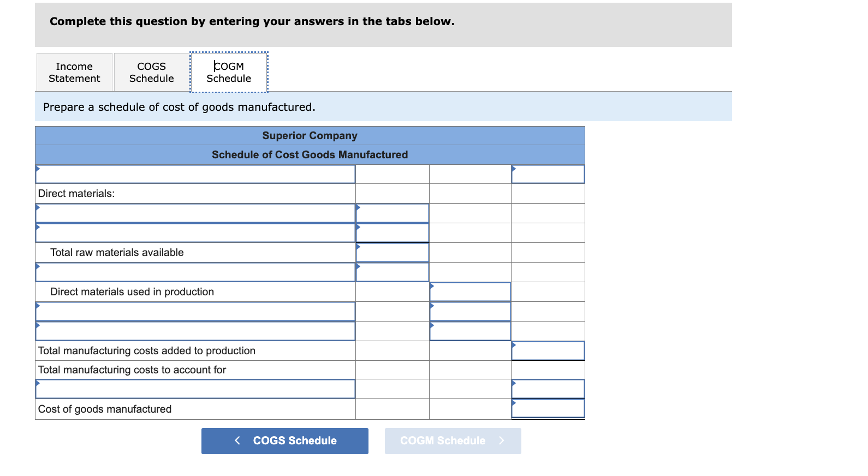Click the amount field just below Direct materials used
This screenshot has width=868, height=476.
[x=470, y=311]
